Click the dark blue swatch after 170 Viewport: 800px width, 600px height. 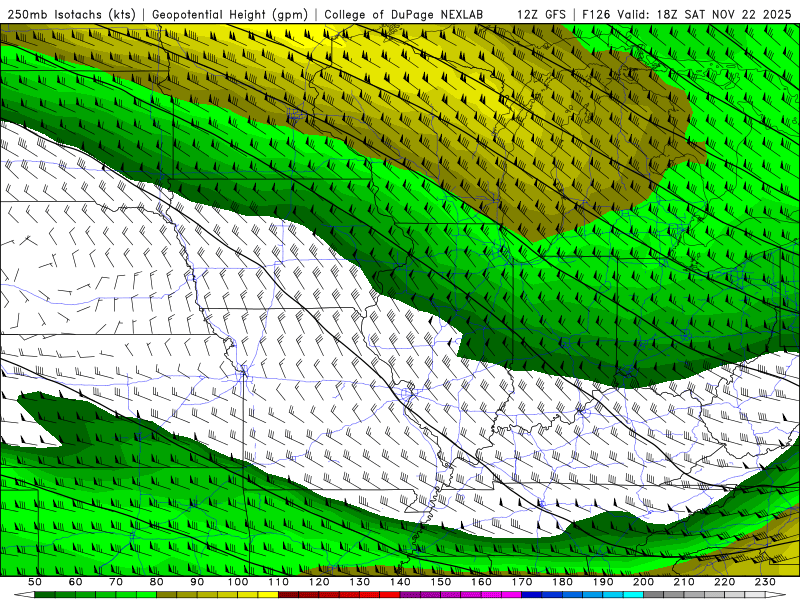coord(532,595)
